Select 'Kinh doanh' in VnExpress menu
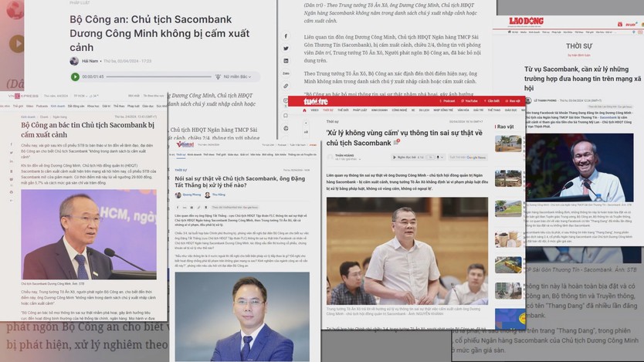This screenshot has width=644, height=362. click(x=57, y=107)
